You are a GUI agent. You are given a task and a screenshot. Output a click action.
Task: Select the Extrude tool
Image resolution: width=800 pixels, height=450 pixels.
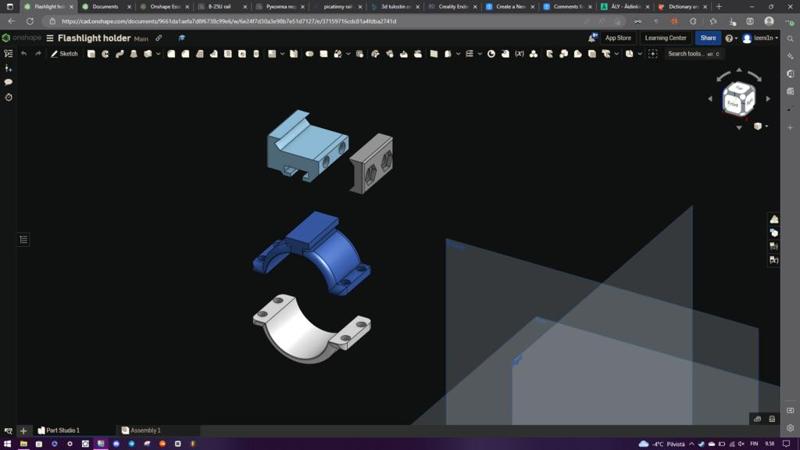tap(91, 54)
